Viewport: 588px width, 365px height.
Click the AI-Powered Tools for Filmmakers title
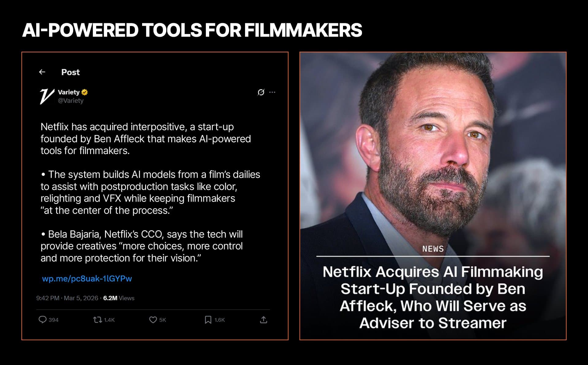click(192, 30)
